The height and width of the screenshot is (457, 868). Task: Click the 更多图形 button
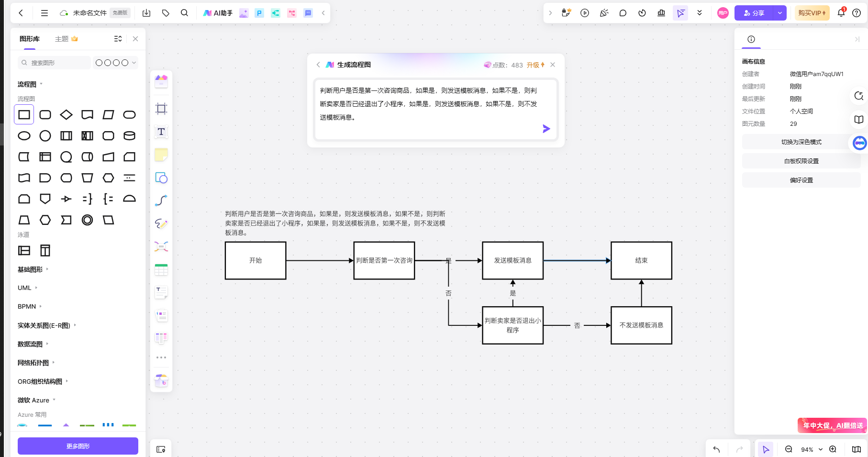coord(78,446)
